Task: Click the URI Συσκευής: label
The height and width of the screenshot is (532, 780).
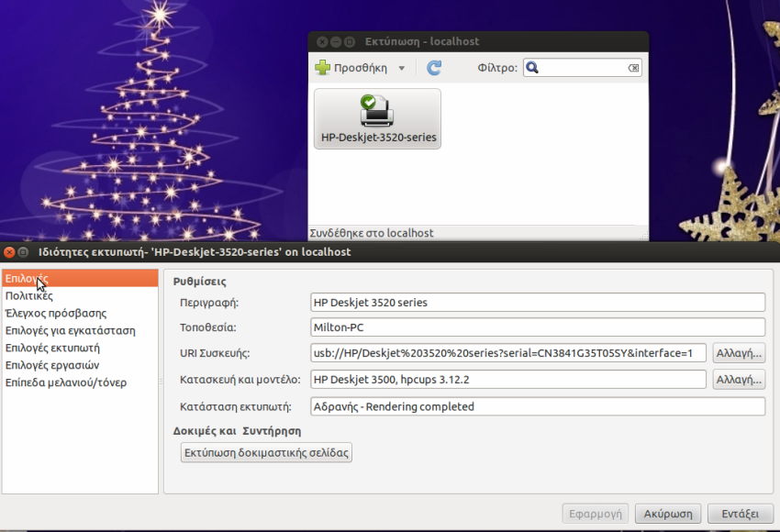Action: pos(215,353)
